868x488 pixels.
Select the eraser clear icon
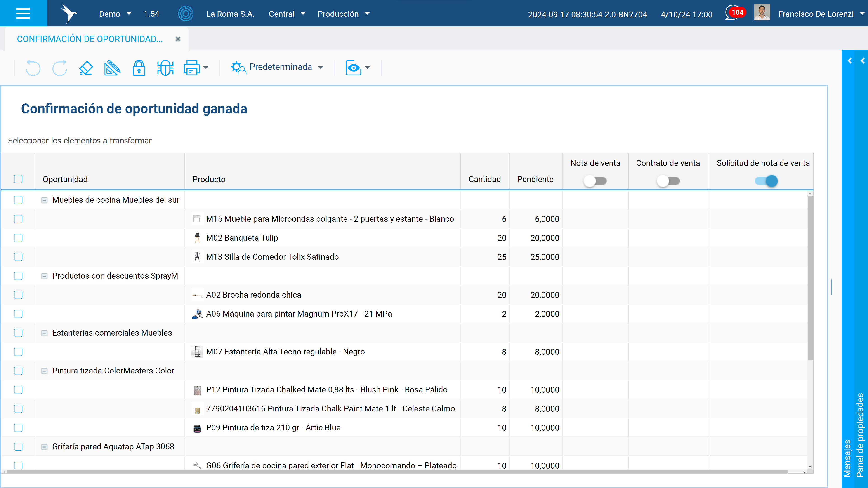coord(86,68)
